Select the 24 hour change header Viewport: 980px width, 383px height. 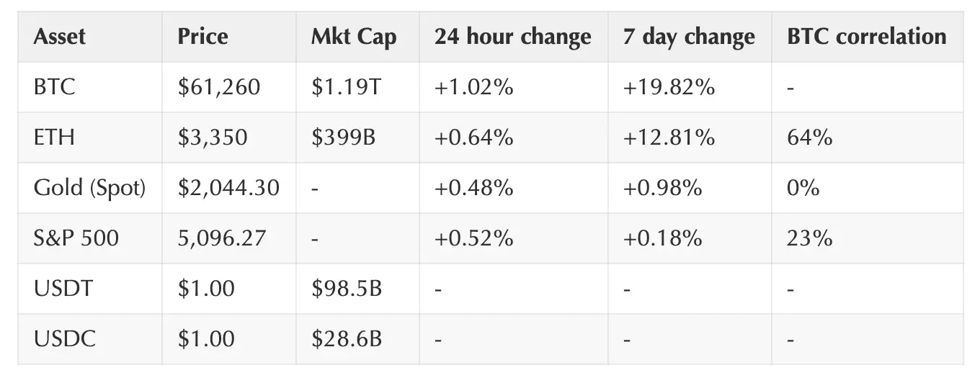512,37
